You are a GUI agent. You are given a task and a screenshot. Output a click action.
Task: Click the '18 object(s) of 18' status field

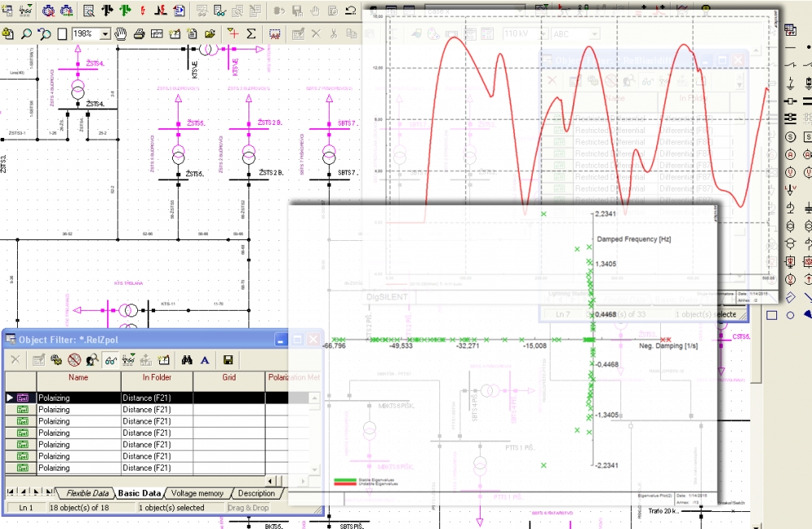(x=93, y=508)
